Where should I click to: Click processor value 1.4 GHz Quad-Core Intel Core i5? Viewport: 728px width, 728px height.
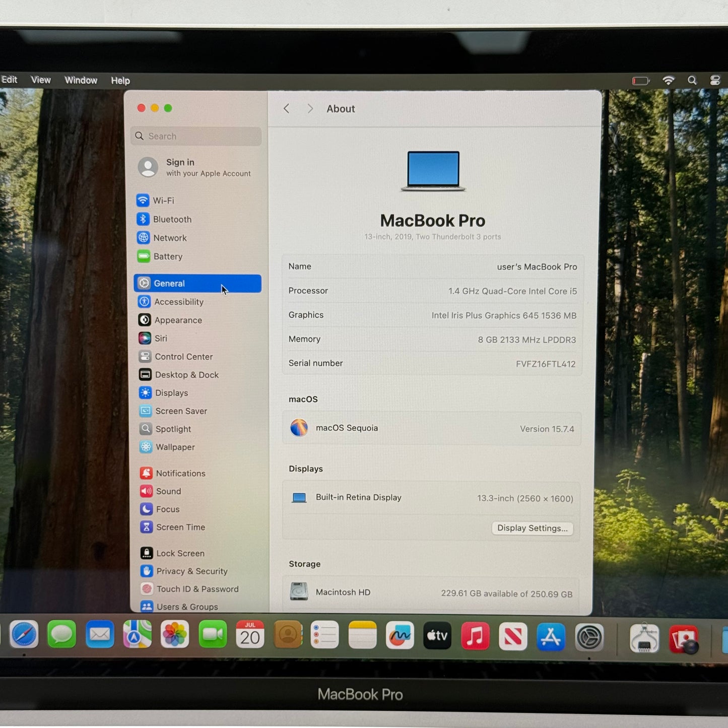512,291
